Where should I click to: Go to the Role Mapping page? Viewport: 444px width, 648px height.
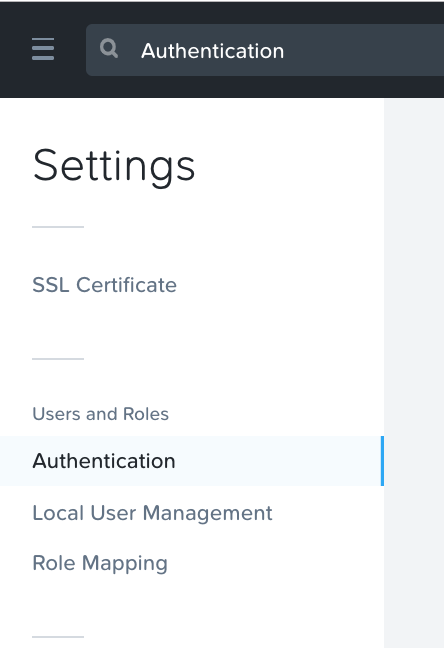(100, 563)
